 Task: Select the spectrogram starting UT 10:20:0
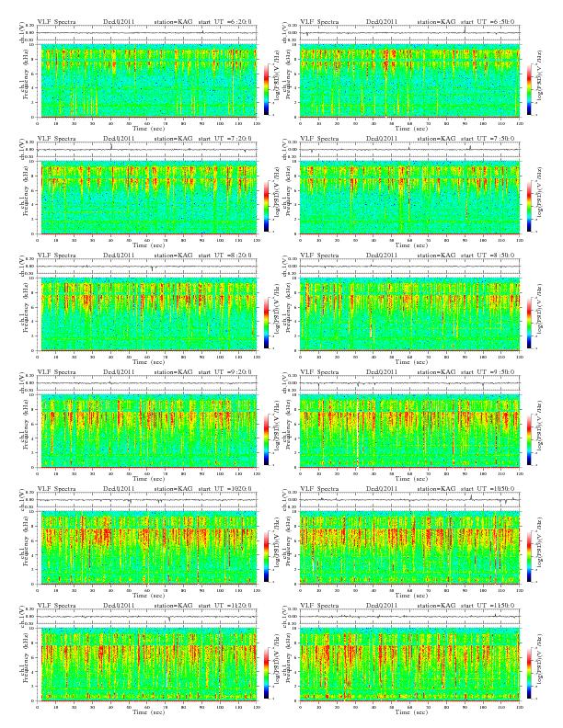point(147,548)
